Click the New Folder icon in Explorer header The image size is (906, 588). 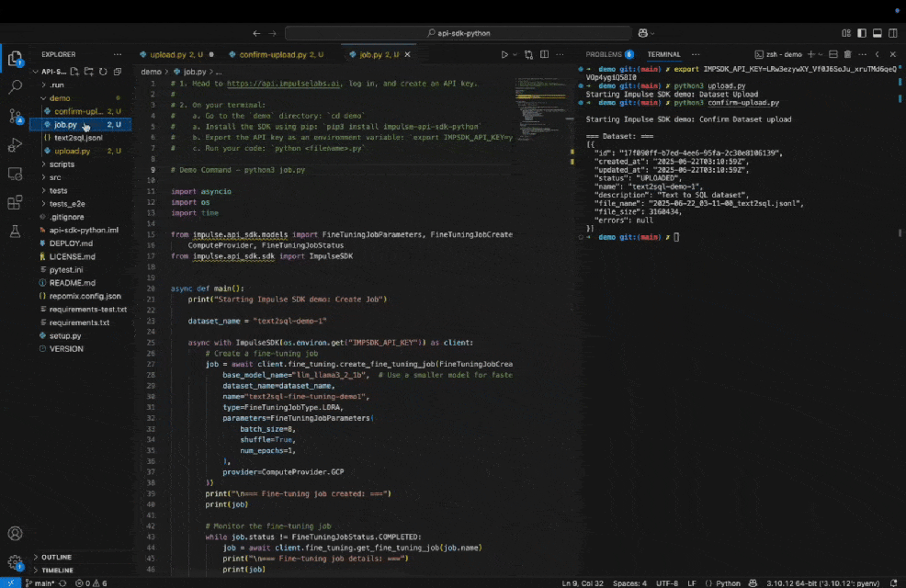tap(89, 72)
